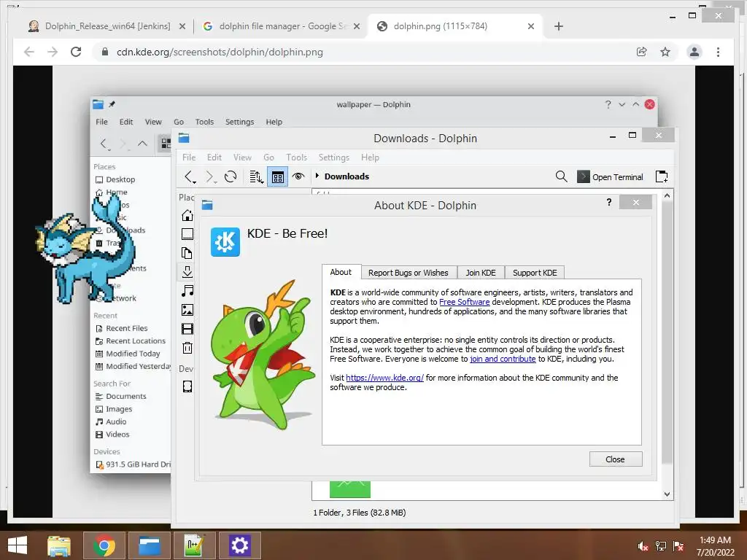Toggle file previews with the eye icon
Image resolution: width=747 pixels, height=560 pixels.
click(x=298, y=176)
